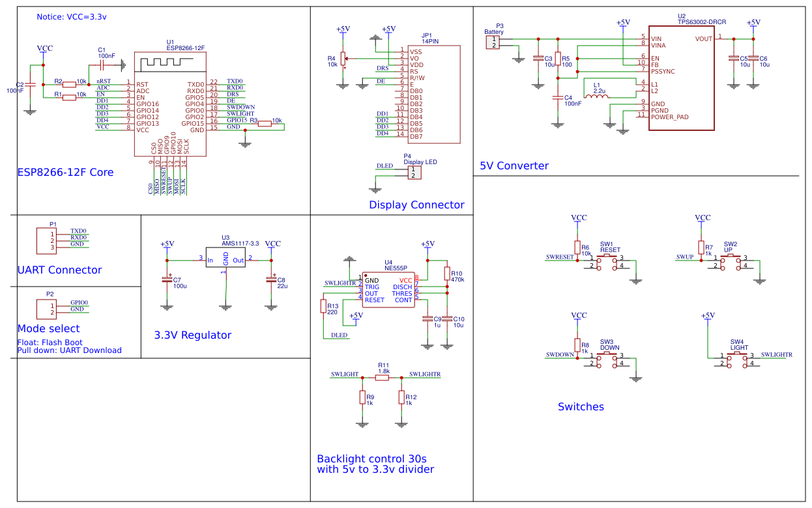Select output capacitor C6 10u
This screenshot has height=508, width=812.
753,59
